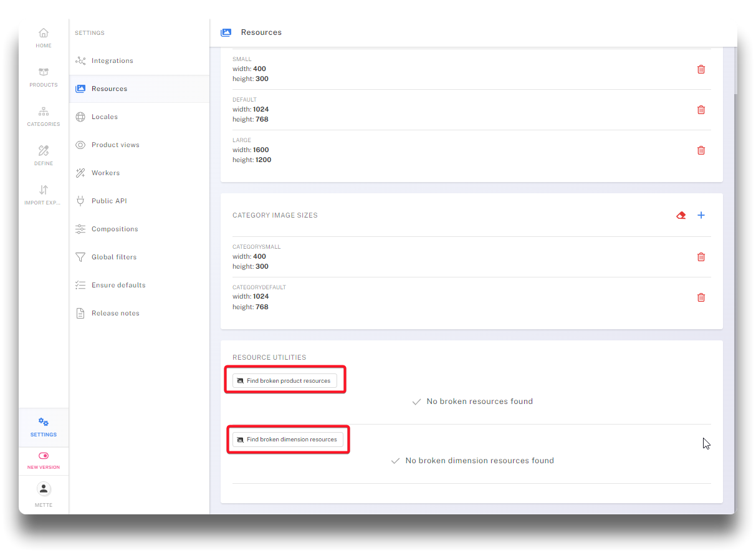Image resolution: width=756 pixels, height=553 pixels.
Task: Click Find broken dimension resources button
Action: pos(288,440)
